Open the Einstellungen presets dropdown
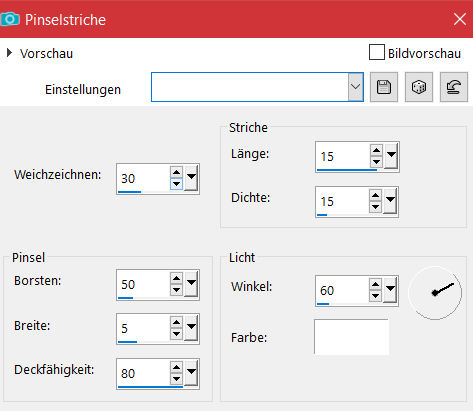 (355, 87)
